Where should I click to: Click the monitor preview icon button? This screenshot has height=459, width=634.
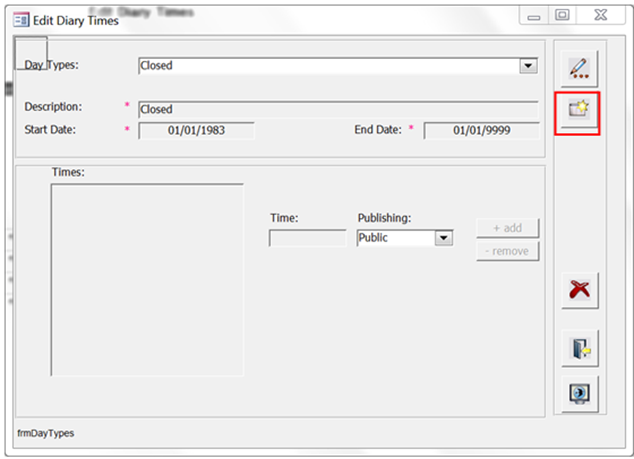tap(578, 392)
